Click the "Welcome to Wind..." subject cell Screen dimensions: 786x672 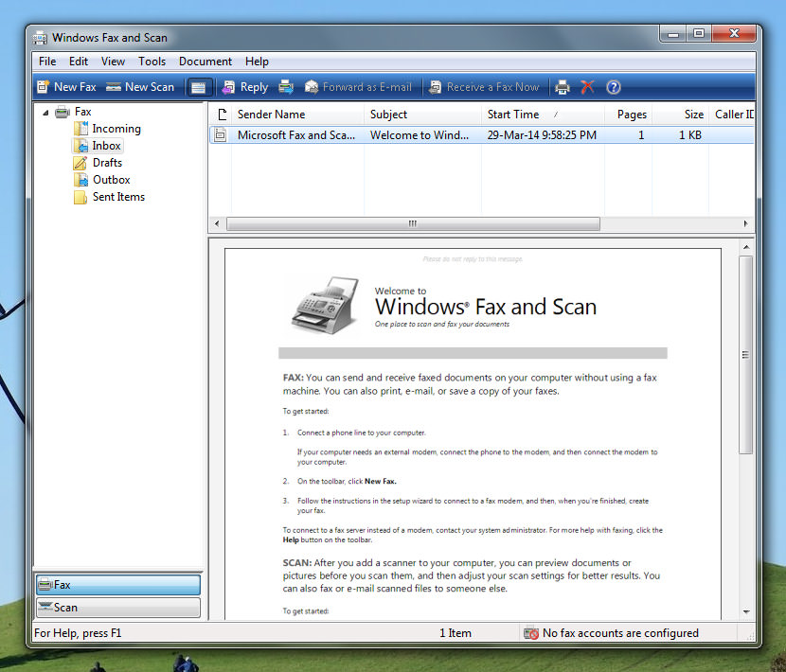pyautogui.click(x=420, y=135)
